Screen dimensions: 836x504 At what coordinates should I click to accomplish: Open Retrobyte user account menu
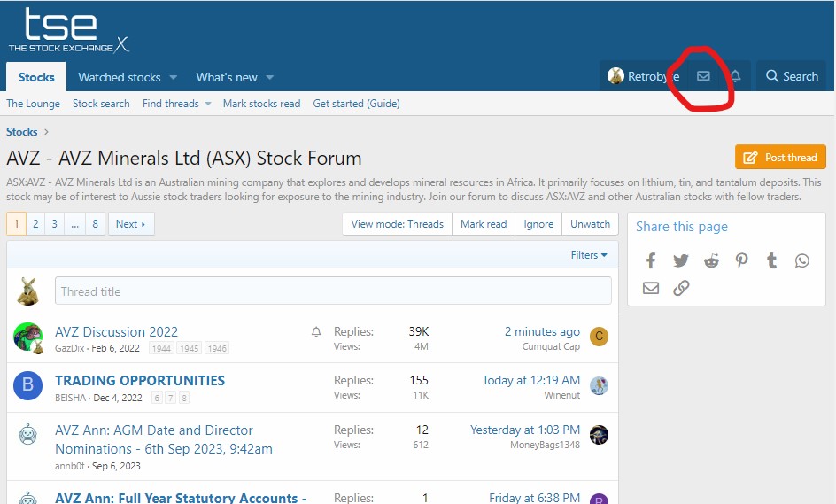click(644, 76)
